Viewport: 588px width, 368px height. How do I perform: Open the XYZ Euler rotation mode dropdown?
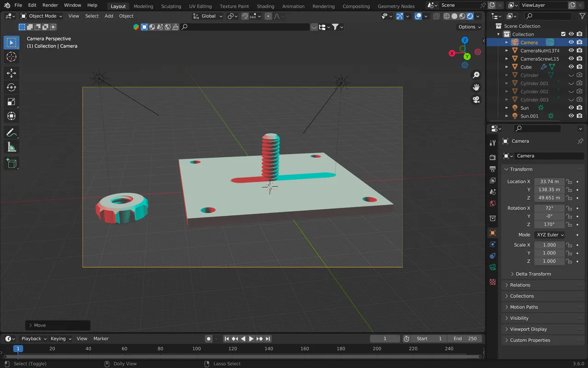(x=549, y=235)
